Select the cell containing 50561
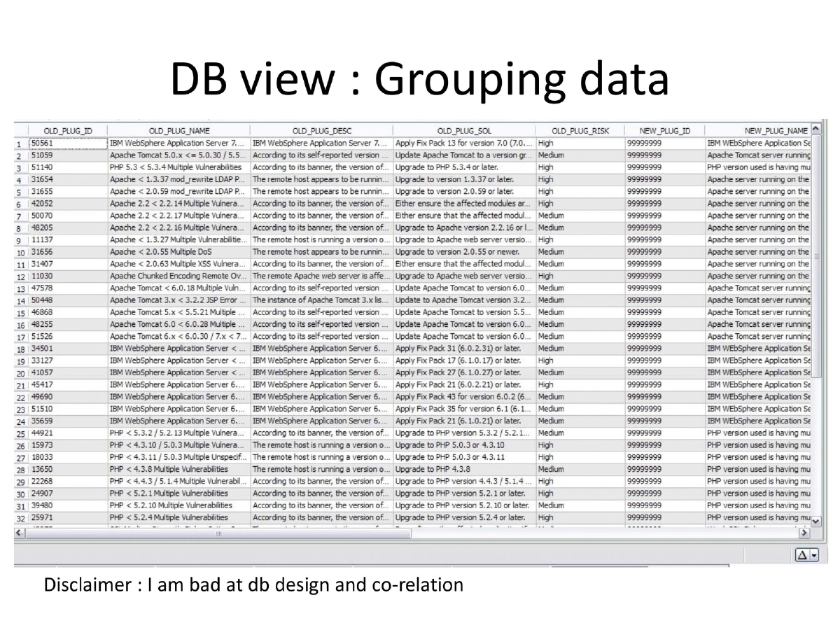840x630 pixels. (x=68, y=143)
